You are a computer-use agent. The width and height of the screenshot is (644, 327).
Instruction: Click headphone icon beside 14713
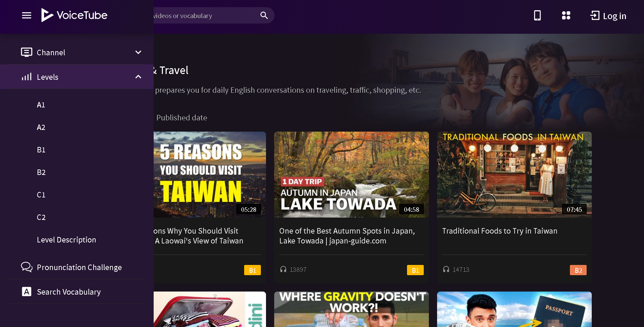pos(446,269)
